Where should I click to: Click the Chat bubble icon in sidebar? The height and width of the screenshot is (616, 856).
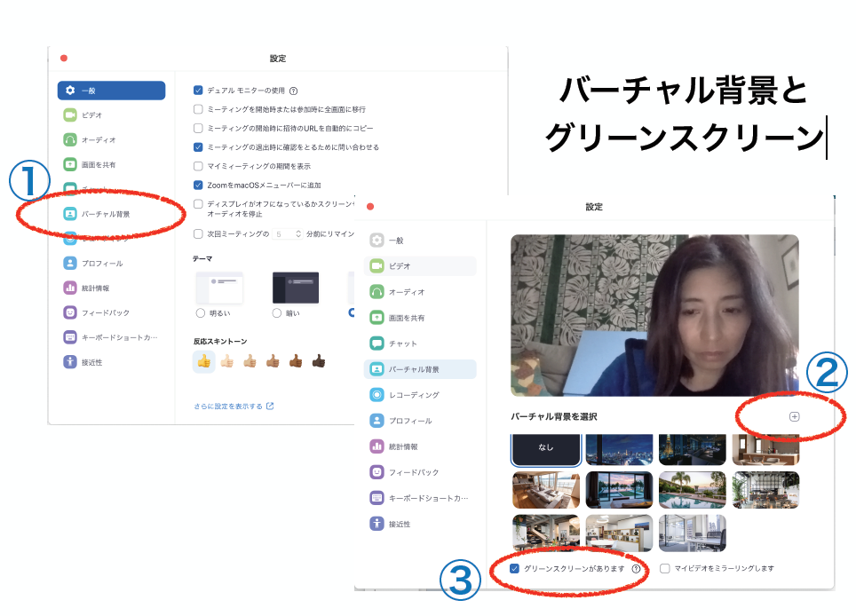pos(376,344)
